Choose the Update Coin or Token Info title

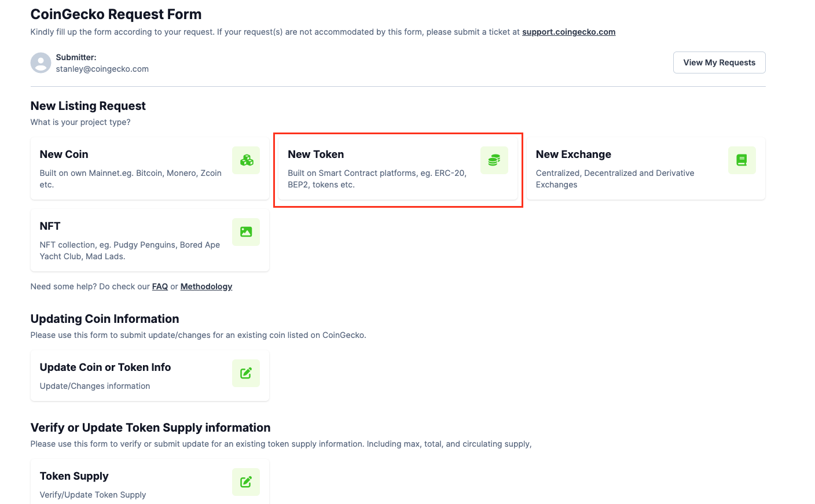tap(105, 367)
